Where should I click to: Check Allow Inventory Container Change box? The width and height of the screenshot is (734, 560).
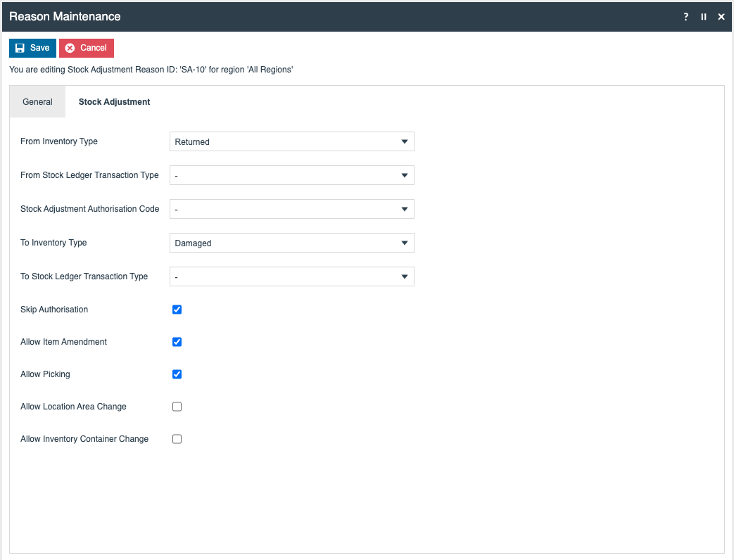(x=177, y=439)
